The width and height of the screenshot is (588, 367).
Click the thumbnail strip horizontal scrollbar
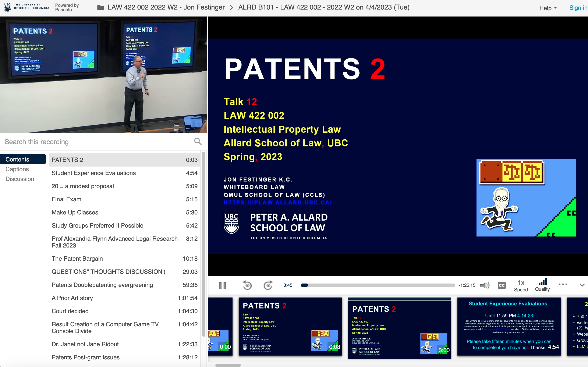[x=228, y=365]
